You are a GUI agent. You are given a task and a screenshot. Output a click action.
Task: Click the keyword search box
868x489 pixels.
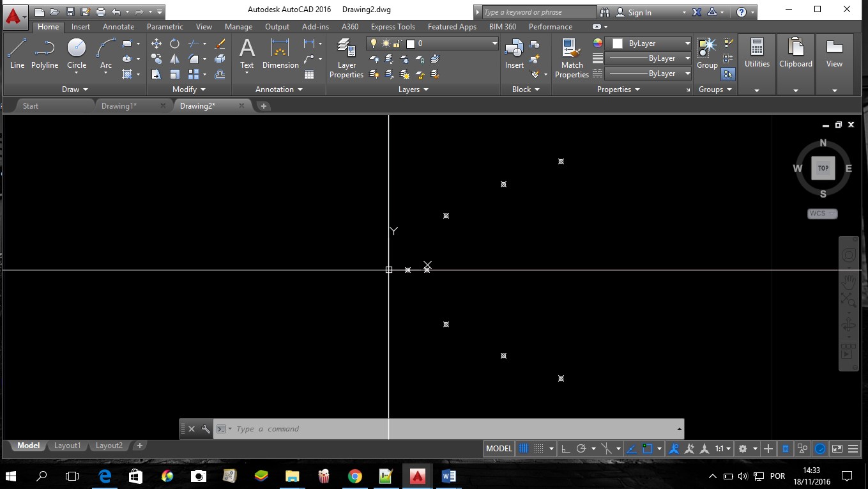538,12
